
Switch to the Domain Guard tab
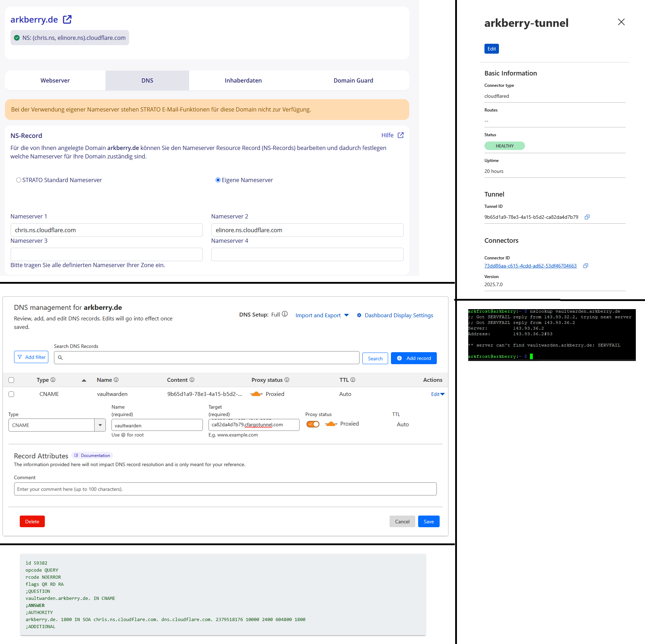coord(353,80)
